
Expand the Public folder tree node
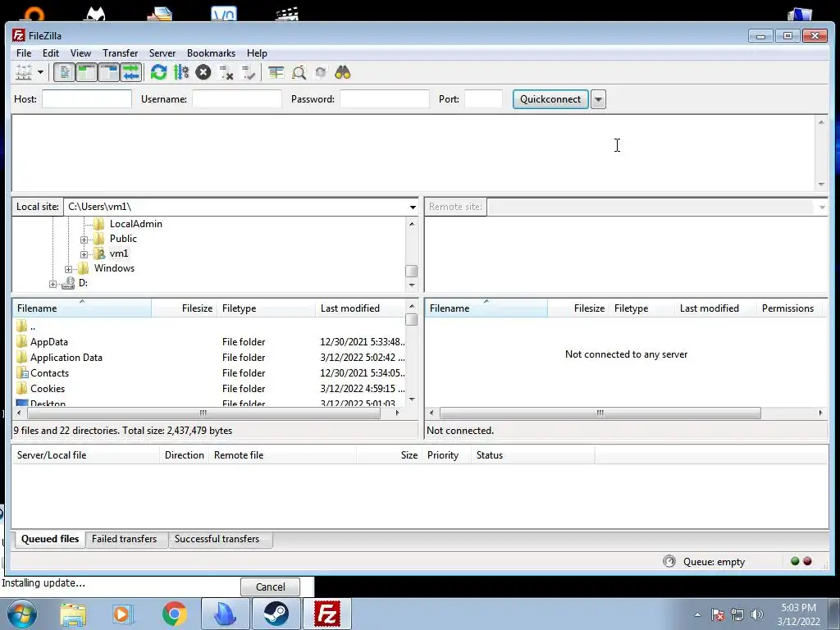(x=84, y=240)
